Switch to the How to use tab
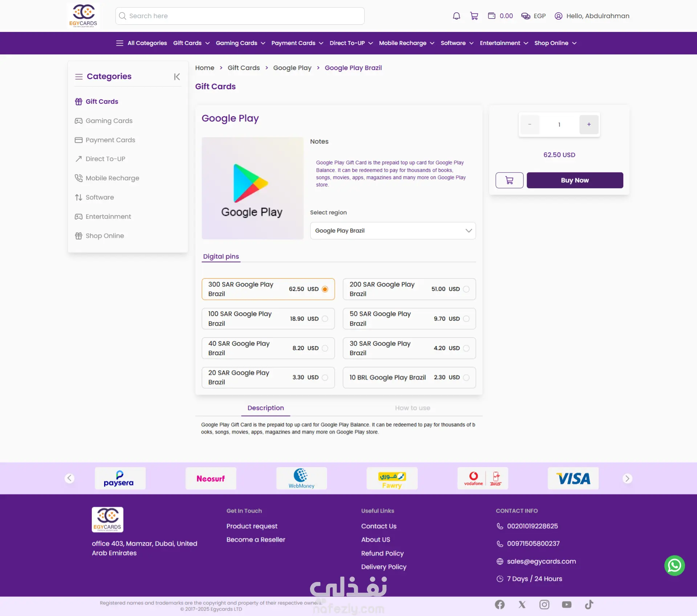This screenshot has height=616, width=697. (x=412, y=408)
